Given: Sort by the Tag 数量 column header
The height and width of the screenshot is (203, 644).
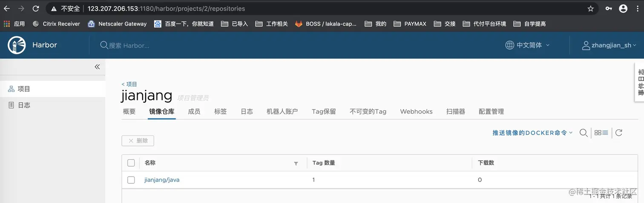Looking at the screenshot, I should pyautogui.click(x=324, y=163).
